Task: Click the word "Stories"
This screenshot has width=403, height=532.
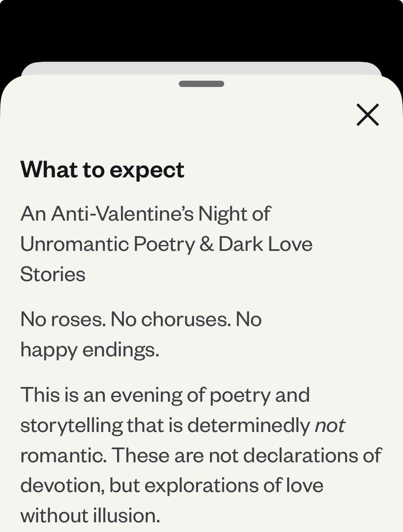Action: (53, 274)
